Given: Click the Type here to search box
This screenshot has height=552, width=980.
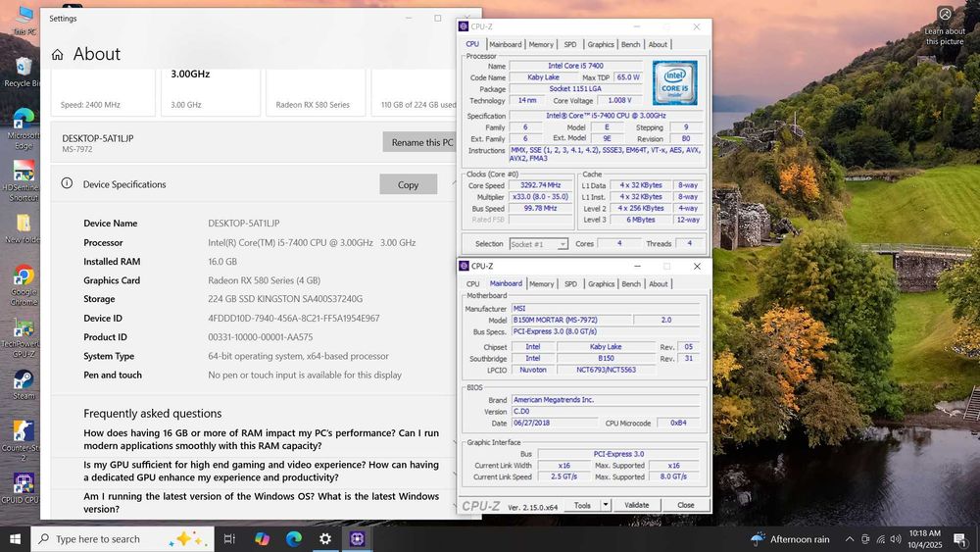Looking at the screenshot, I should (x=122, y=539).
